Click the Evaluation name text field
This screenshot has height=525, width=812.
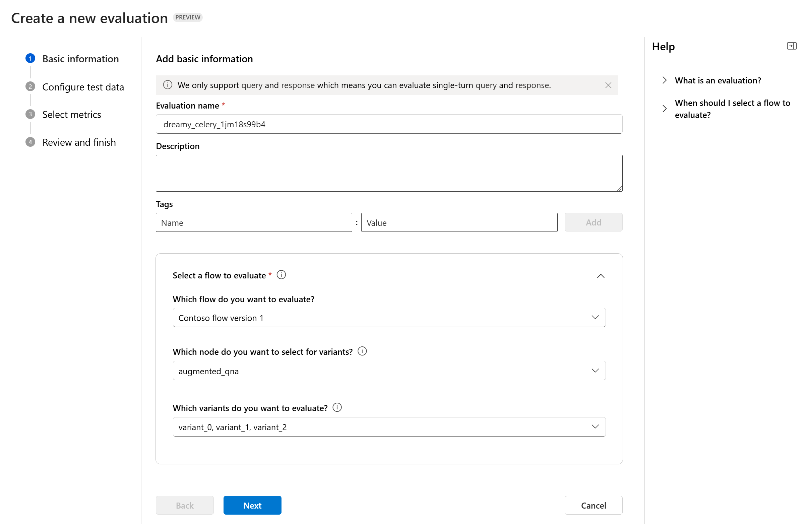(389, 124)
